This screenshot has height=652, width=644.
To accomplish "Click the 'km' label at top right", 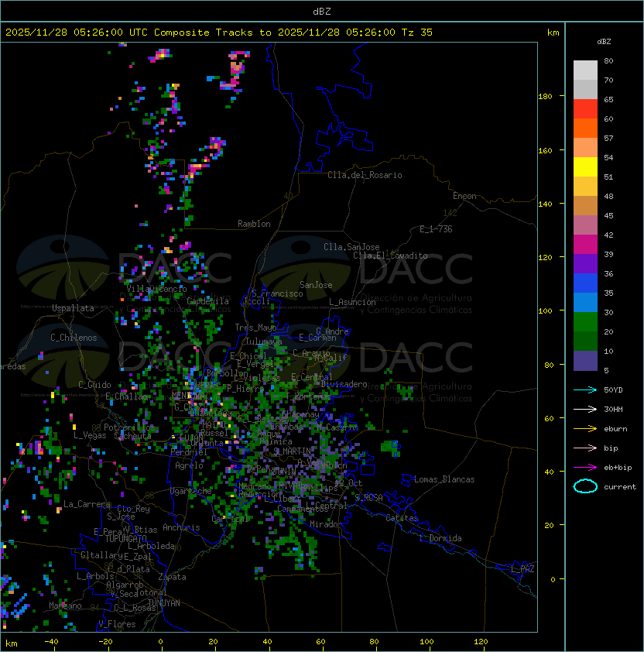I will 553,33.
